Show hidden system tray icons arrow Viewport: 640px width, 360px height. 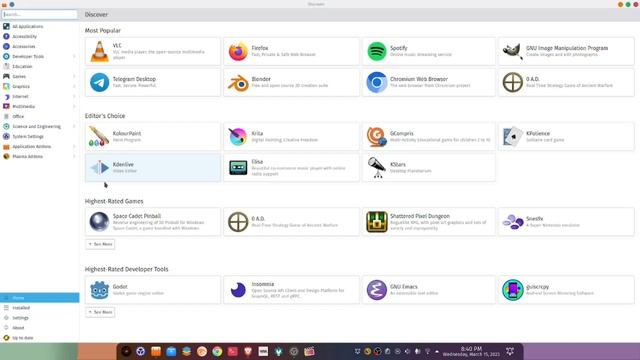click(437, 351)
